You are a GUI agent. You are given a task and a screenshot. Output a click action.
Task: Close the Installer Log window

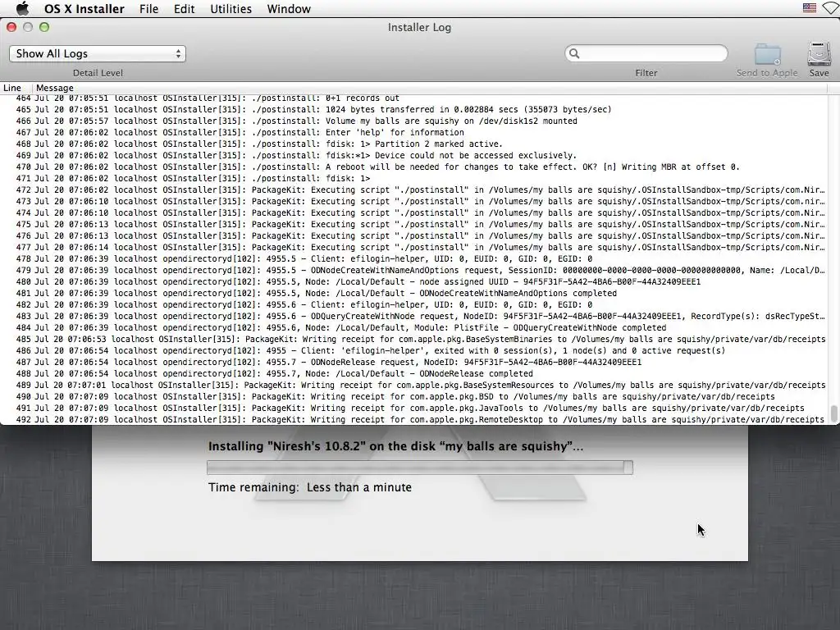click(x=11, y=27)
